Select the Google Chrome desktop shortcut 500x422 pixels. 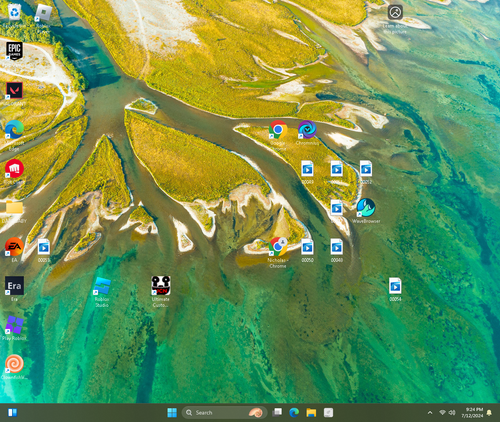click(278, 129)
